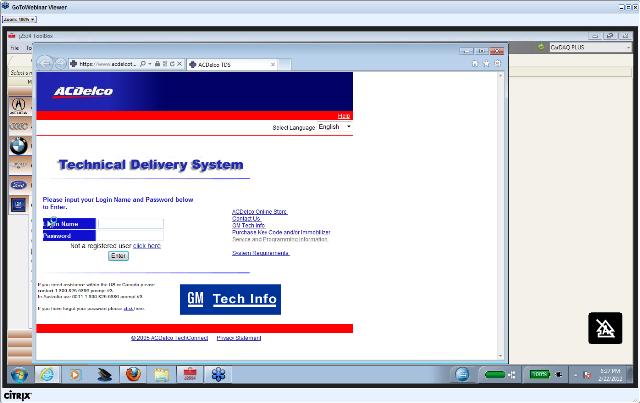
Task: Click the GM Tech Info banner
Action: coord(230,299)
